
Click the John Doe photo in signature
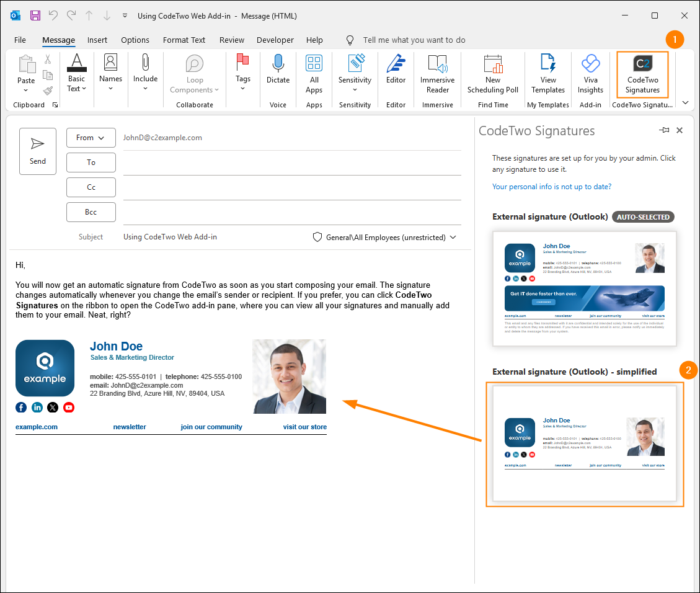point(290,377)
